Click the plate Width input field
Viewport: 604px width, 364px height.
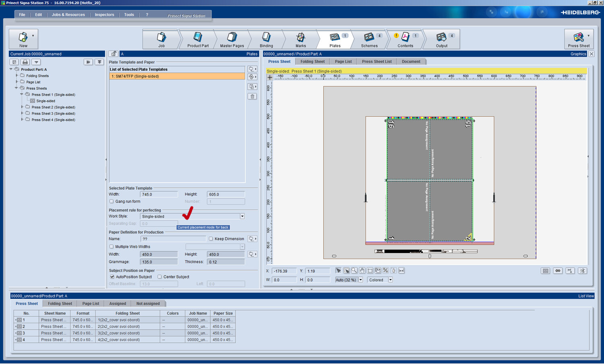pos(159,194)
